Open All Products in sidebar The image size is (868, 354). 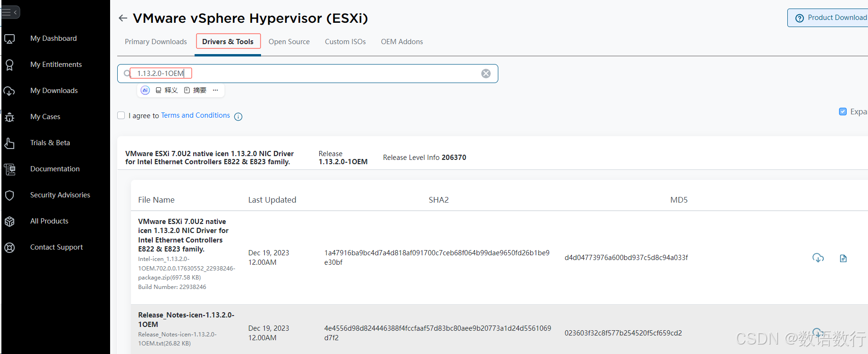pos(49,221)
